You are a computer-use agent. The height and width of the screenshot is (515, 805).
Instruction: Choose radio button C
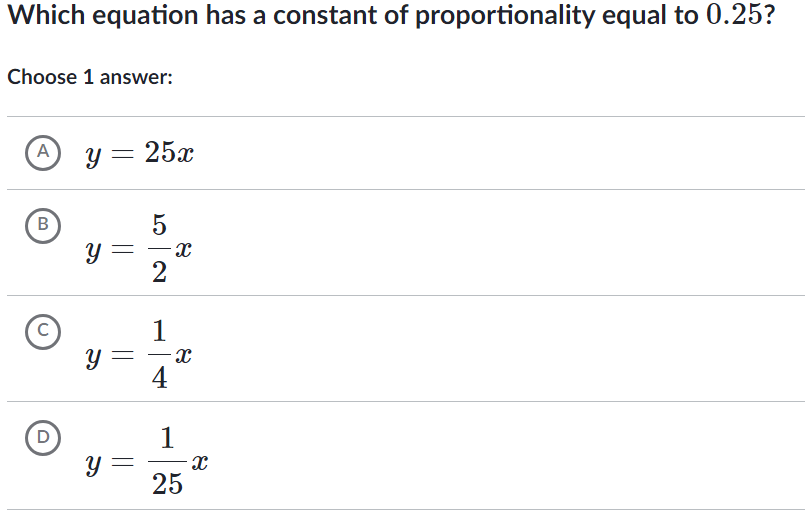point(43,332)
